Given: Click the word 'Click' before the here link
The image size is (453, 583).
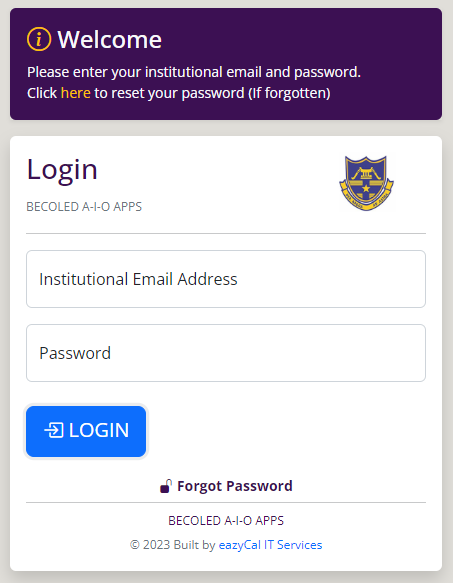Looking at the screenshot, I should (x=42, y=93).
